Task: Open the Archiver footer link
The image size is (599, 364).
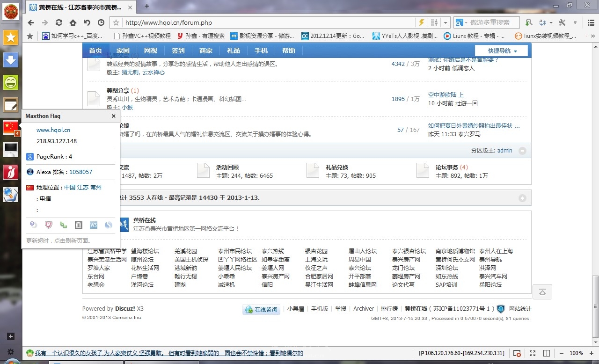Action: (x=364, y=309)
